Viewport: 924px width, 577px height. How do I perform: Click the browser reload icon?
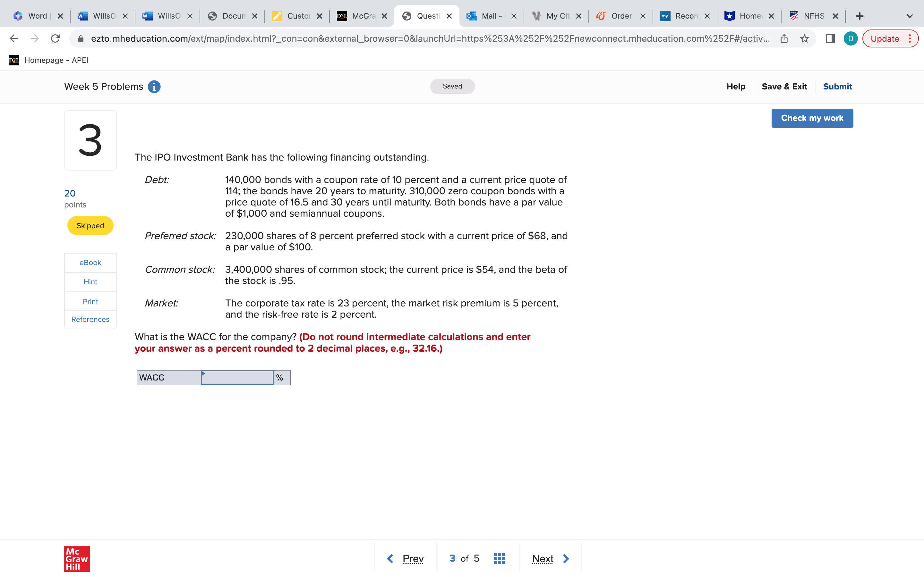(56, 38)
